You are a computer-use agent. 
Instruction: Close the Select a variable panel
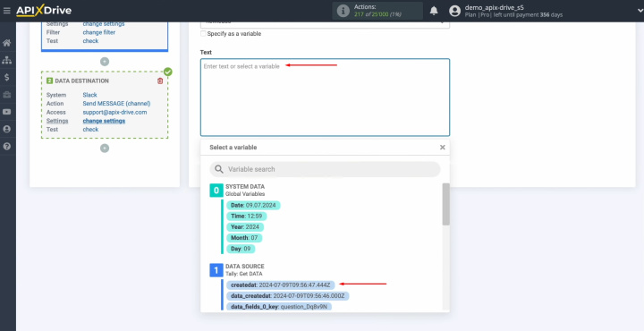coord(443,147)
